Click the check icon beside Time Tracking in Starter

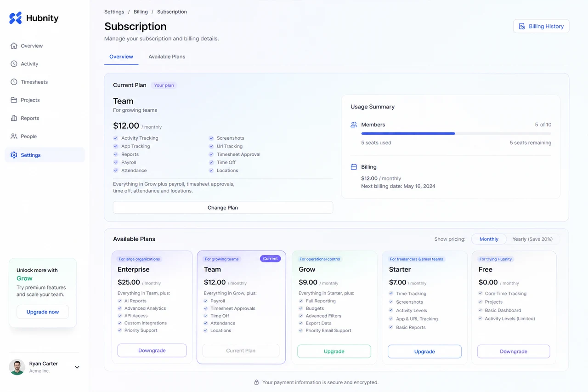click(x=391, y=294)
